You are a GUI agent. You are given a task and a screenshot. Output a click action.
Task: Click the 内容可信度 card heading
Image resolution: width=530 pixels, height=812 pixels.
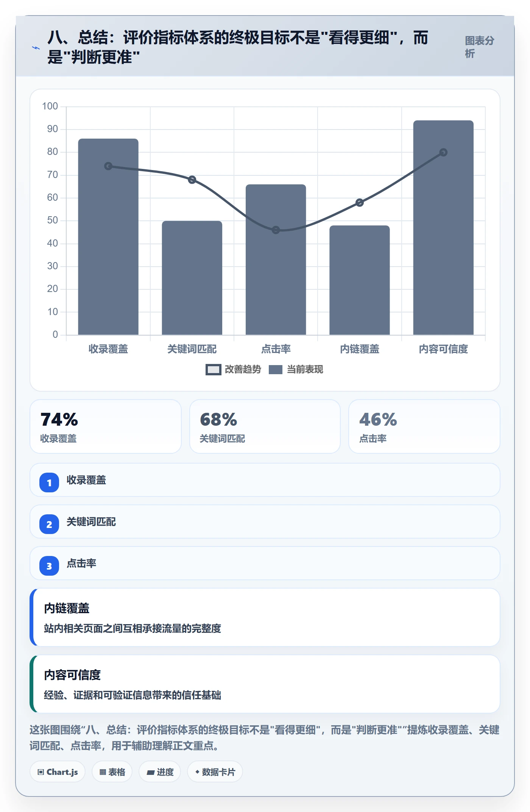(x=72, y=675)
